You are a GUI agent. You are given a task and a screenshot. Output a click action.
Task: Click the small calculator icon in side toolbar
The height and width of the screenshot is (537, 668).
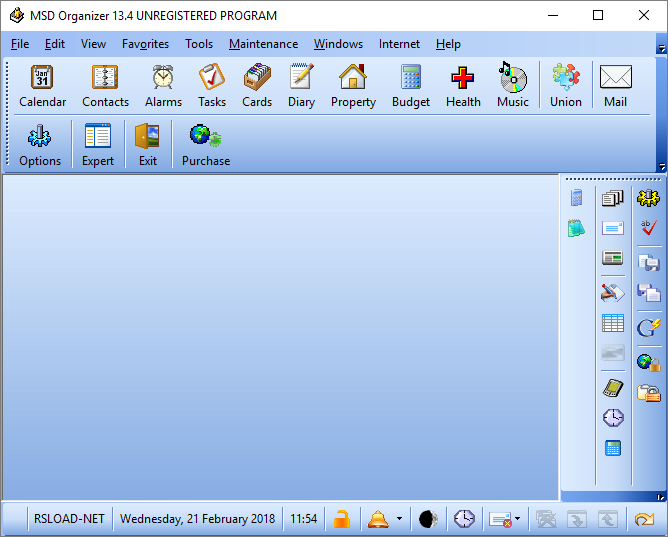tap(576, 198)
